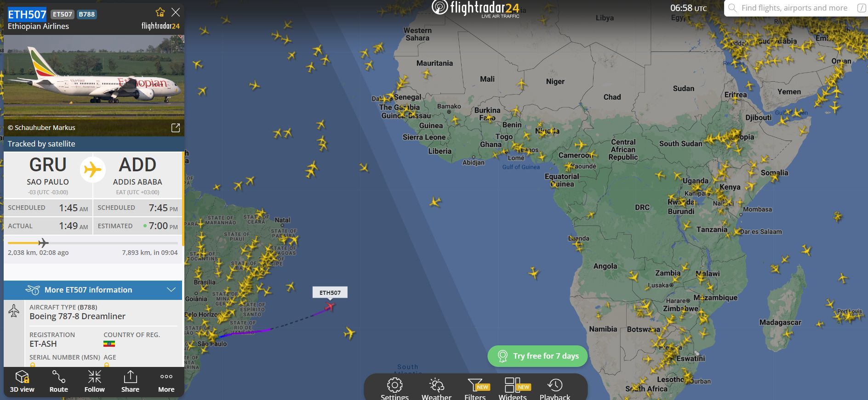This screenshot has height=400, width=868.
Task: Open the 3D view of the flight
Action: point(22,382)
